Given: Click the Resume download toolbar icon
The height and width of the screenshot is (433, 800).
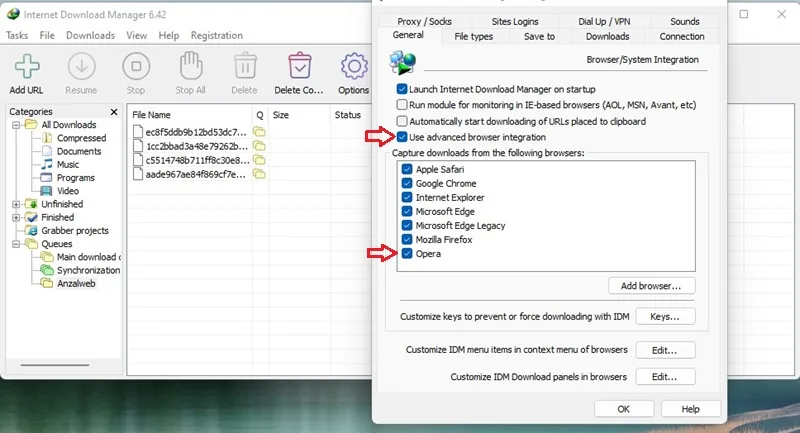Looking at the screenshot, I should click(x=82, y=66).
